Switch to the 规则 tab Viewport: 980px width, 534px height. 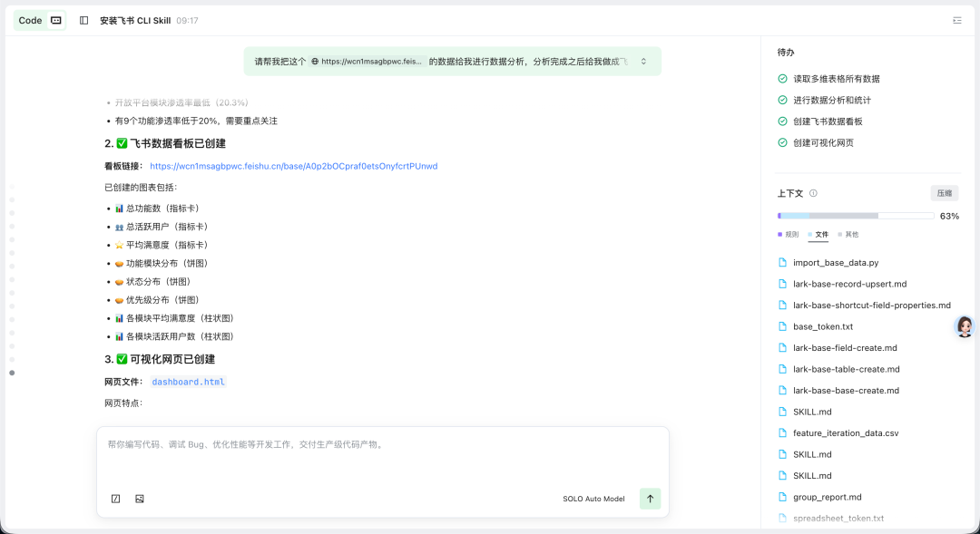(790, 234)
